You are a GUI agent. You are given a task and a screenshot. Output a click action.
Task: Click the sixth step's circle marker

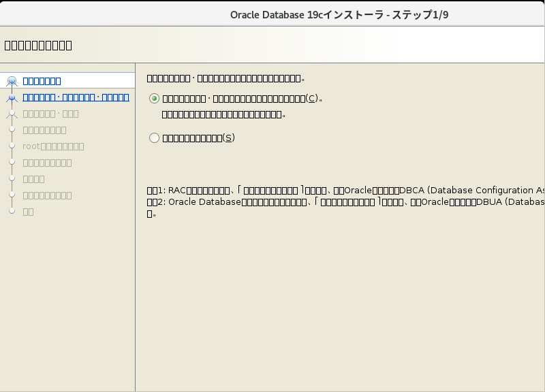[12, 163]
